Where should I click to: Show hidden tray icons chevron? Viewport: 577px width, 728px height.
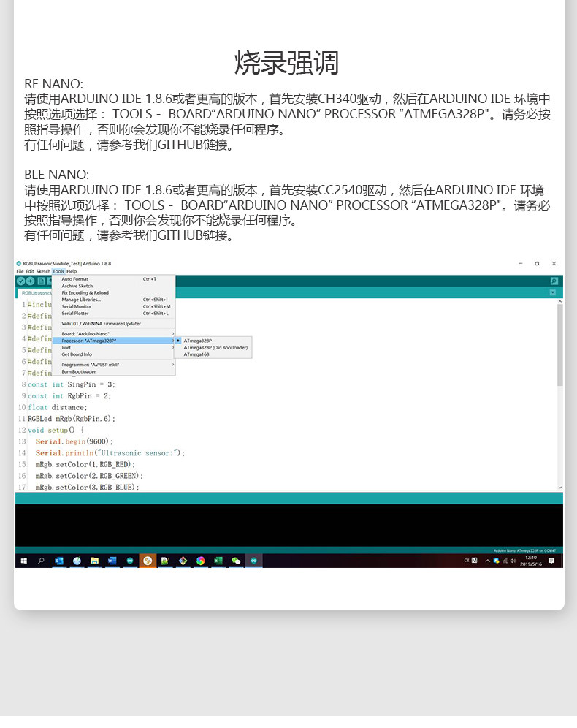tap(487, 561)
